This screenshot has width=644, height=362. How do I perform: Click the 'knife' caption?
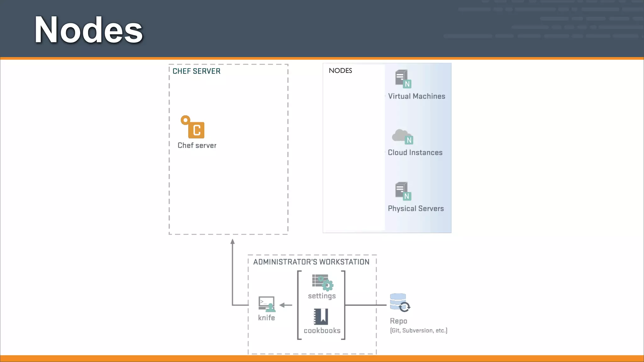[x=266, y=318]
